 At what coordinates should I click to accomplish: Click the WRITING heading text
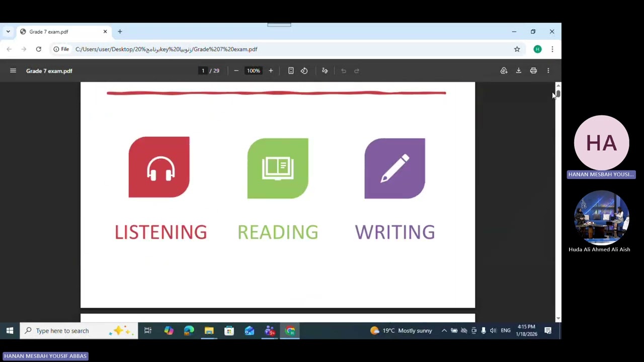click(x=395, y=232)
